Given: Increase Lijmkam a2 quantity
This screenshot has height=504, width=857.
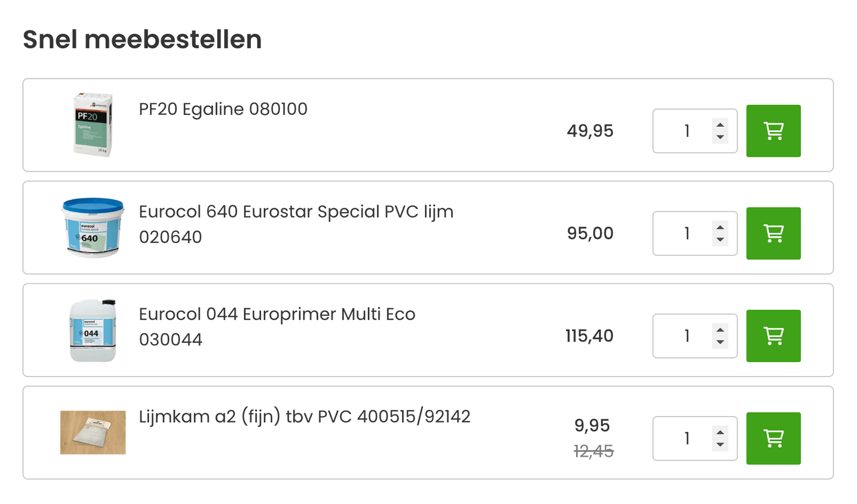Looking at the screenshot, I should 720,433.
